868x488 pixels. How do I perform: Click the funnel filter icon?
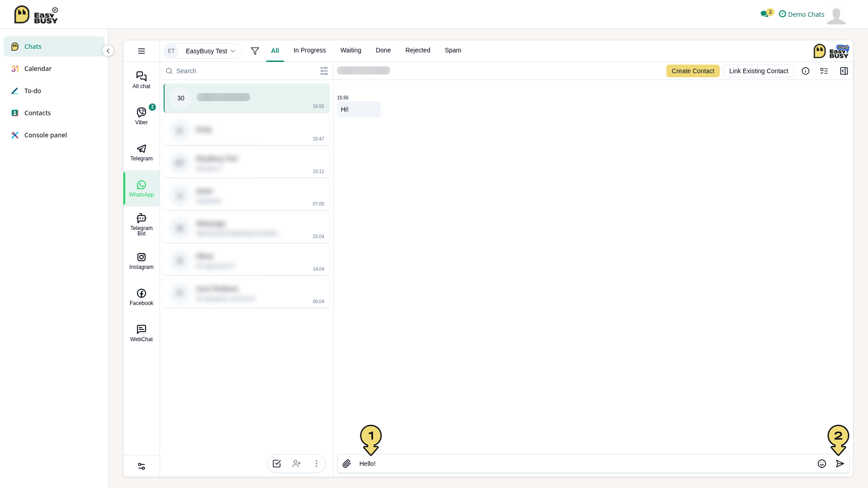point(255,51)
